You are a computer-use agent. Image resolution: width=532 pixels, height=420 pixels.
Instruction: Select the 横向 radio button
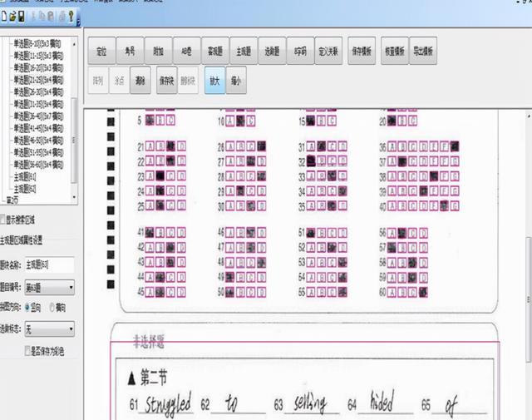coord(52,308)
